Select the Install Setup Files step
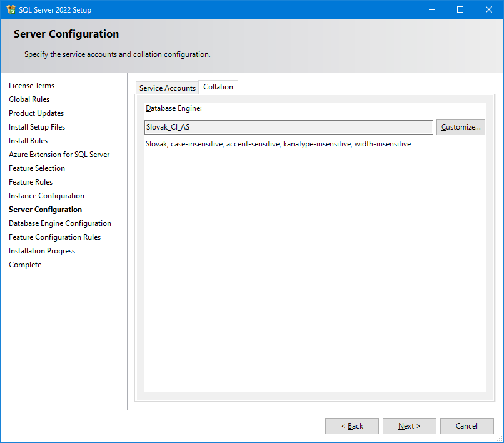This screenshot has height=443, width=504. (37, 127)
